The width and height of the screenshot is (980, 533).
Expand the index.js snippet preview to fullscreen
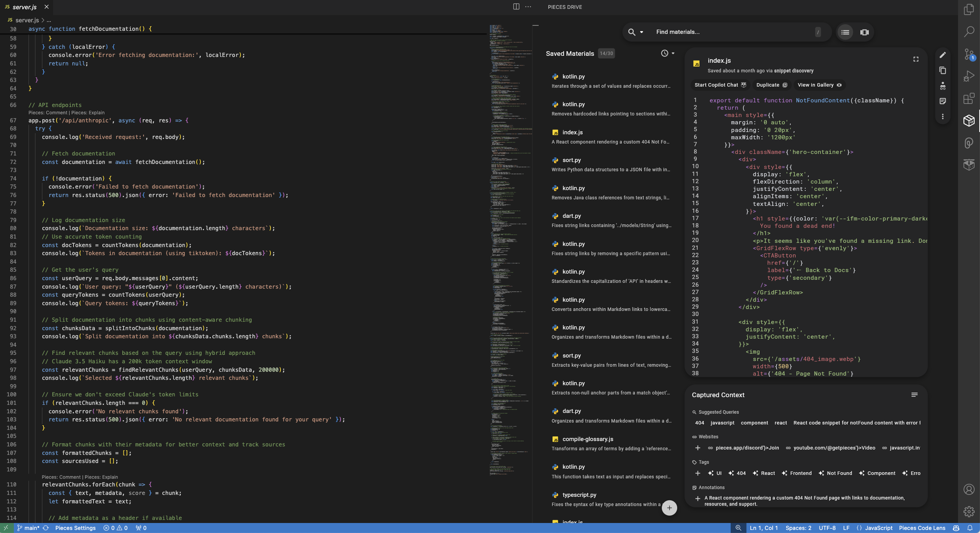click(x=916, y=59)
